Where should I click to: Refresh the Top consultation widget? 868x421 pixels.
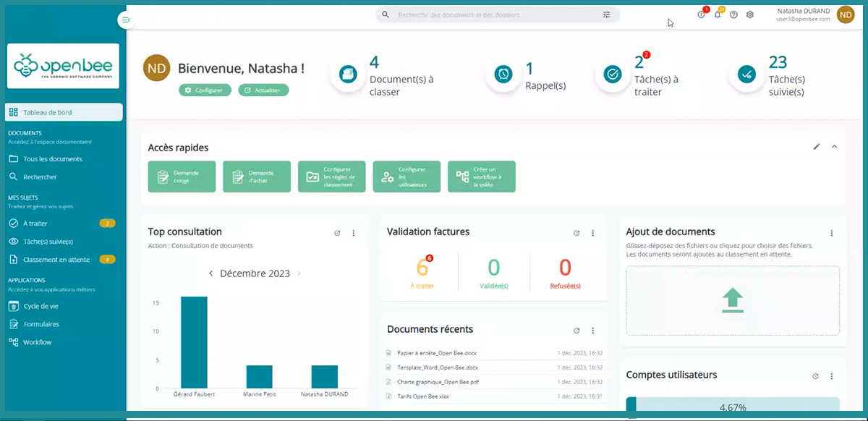coord(337,233)
